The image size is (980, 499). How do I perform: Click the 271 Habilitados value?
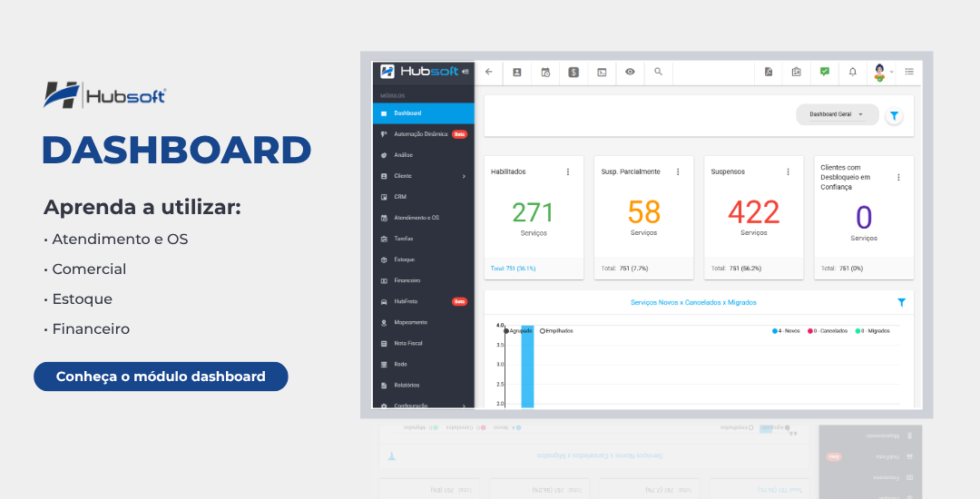[534, 212]
